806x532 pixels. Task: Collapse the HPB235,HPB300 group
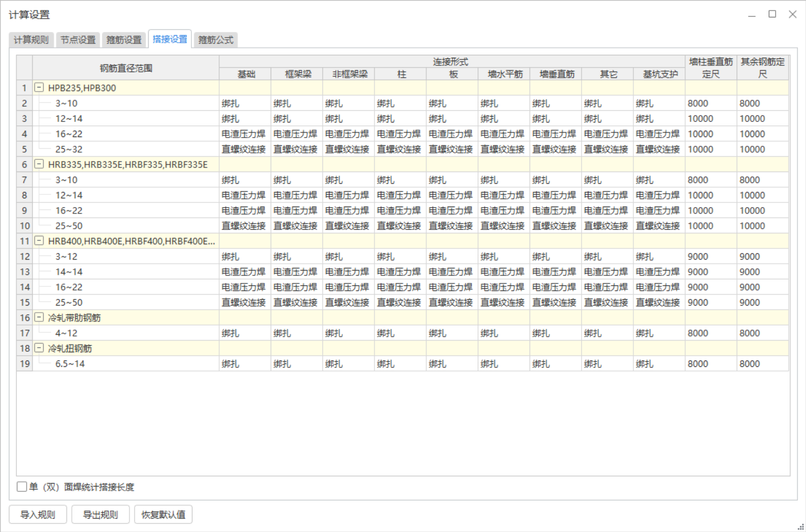(x=39, y=87)
